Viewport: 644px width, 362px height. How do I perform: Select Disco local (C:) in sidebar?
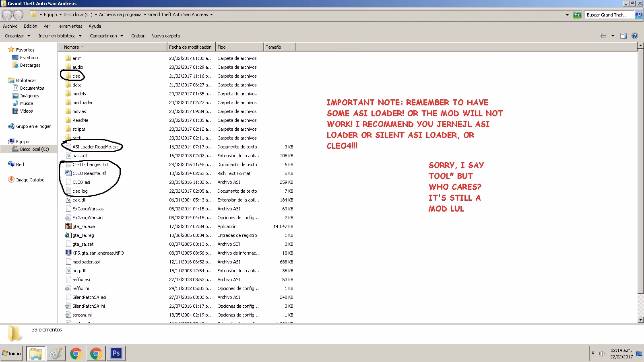(34, 149)
